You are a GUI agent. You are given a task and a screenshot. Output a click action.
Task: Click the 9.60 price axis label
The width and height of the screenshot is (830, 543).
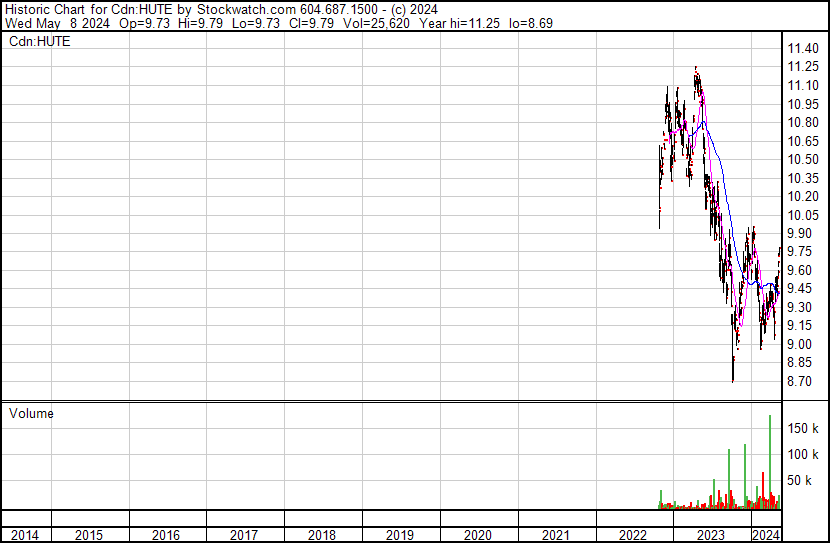[799, 270]
